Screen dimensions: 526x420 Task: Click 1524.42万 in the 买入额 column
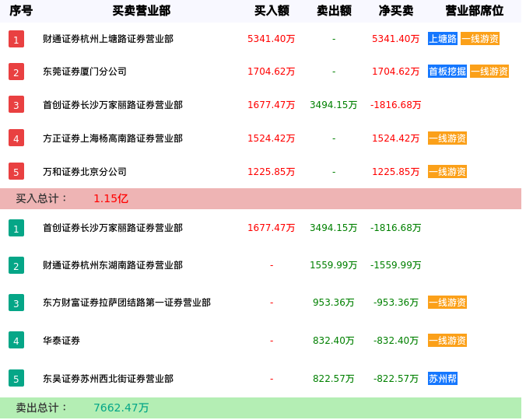(272, 138)
